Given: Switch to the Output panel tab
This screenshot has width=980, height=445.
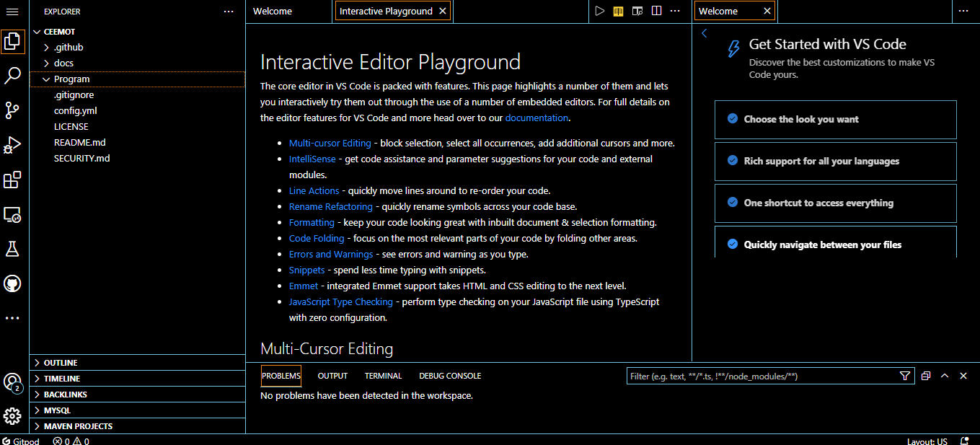Looking at the screenshot, I should click(332, 376).
